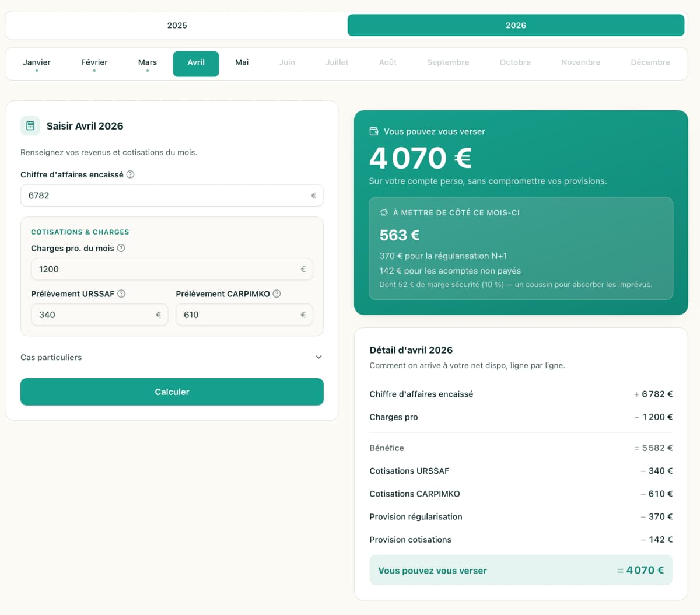
Task: Select the Avril month tab
Action: 196,64
